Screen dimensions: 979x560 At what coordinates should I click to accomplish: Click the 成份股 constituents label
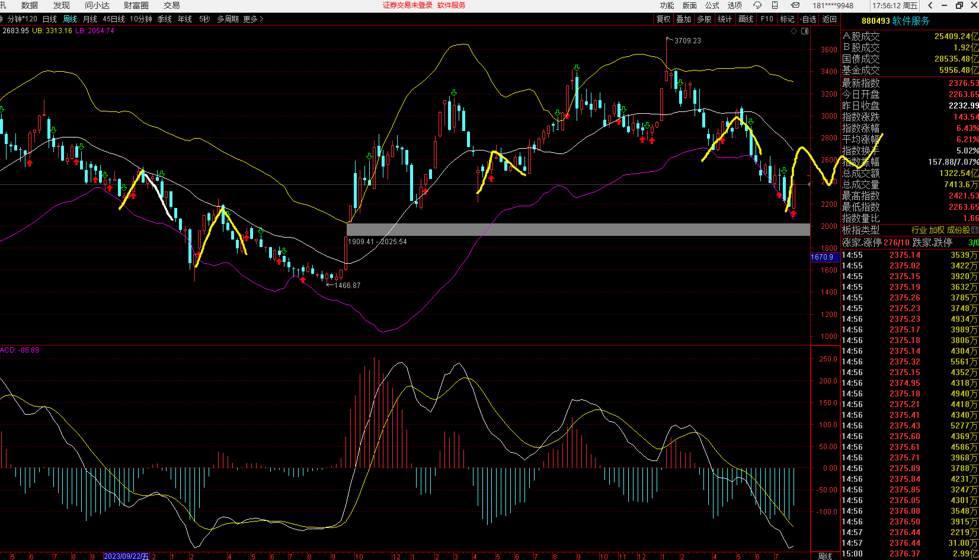[x=958, y=230]
